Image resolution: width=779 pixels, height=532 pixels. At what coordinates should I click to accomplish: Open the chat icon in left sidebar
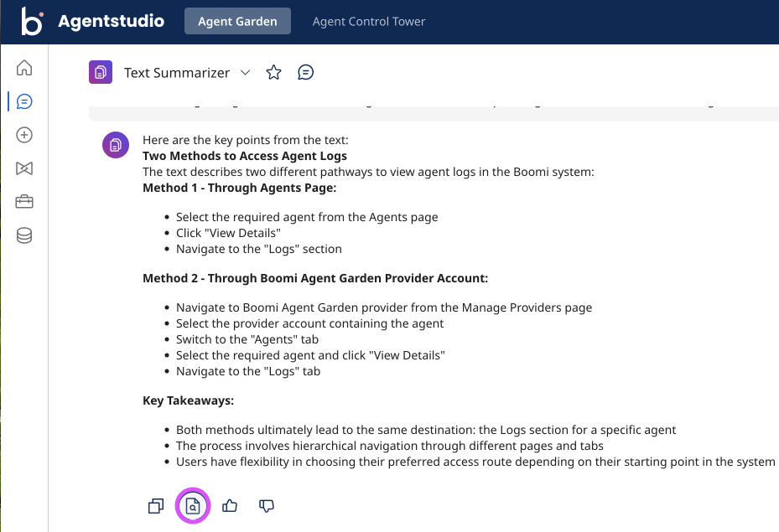coord(24,101)
